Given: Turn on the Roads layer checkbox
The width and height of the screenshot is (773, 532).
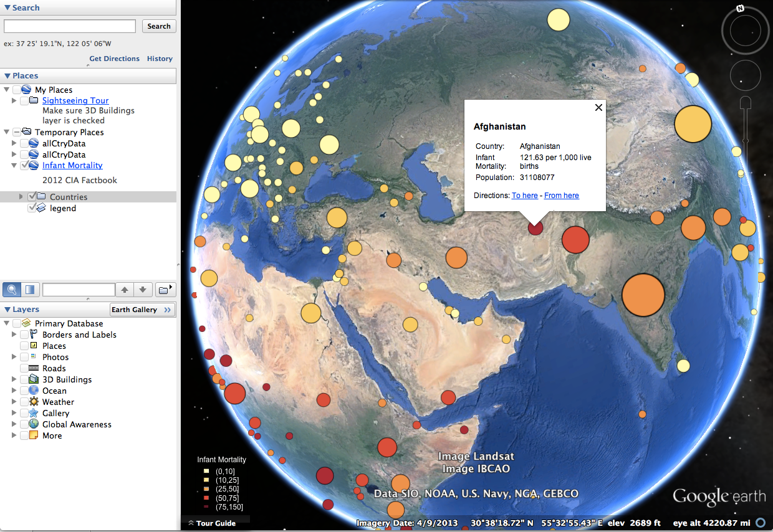Looking at the screenshot, I should click(24, 368).
